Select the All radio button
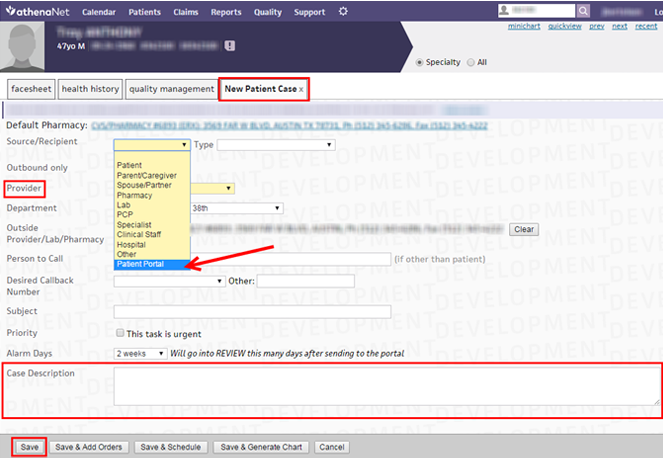The image size is (663, 459). 471,62
